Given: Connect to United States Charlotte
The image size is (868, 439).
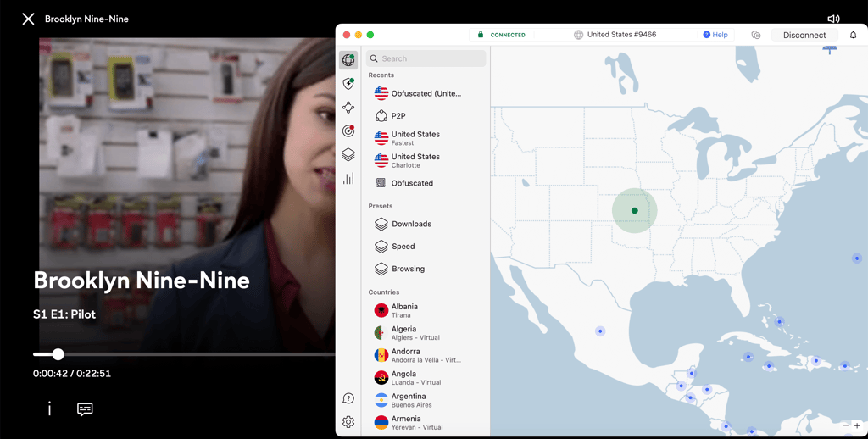Looking at the screenshot, I should pos(424,160).
